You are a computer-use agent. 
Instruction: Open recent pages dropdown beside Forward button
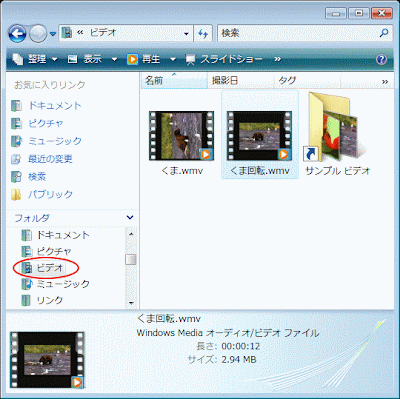52,34
